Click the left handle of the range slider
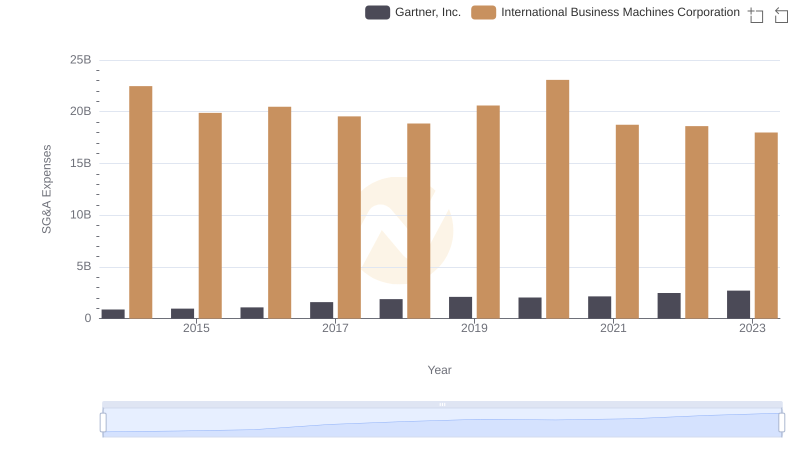 (x=103, y=423)
